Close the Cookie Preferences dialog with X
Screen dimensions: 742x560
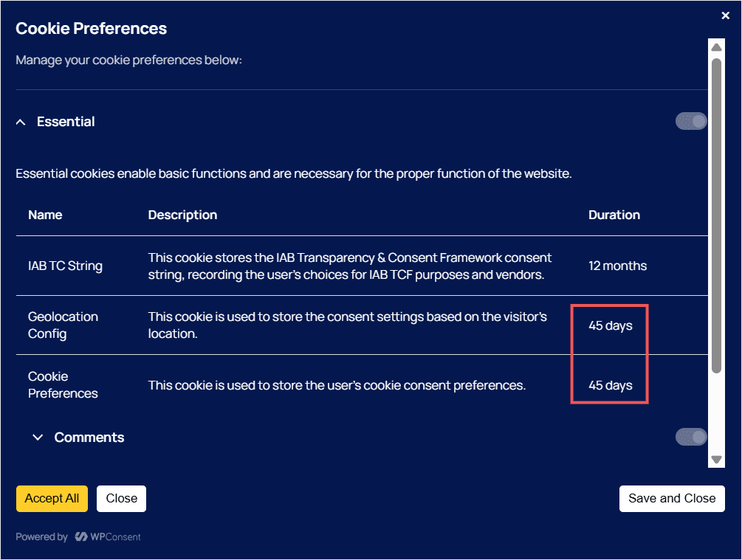click(x=725, y=15)
